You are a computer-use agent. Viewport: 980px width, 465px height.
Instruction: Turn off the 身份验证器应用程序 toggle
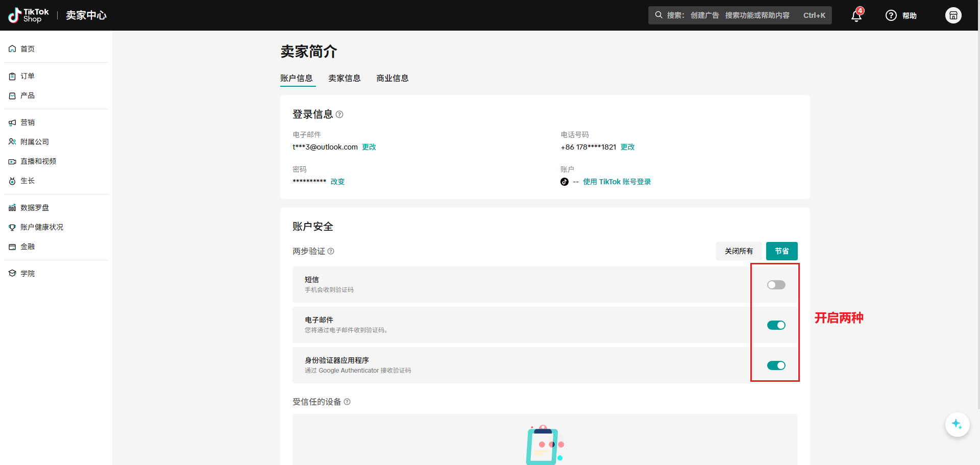tap(776, 365)
